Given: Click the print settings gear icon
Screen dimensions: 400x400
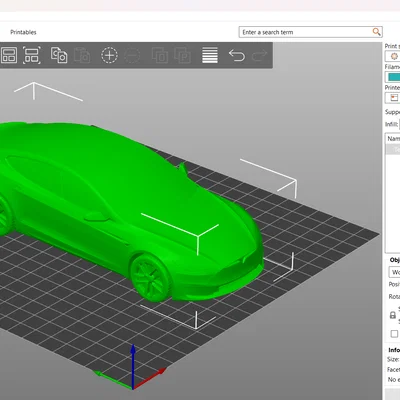Looking at the screenshot, I should [394, 56].
